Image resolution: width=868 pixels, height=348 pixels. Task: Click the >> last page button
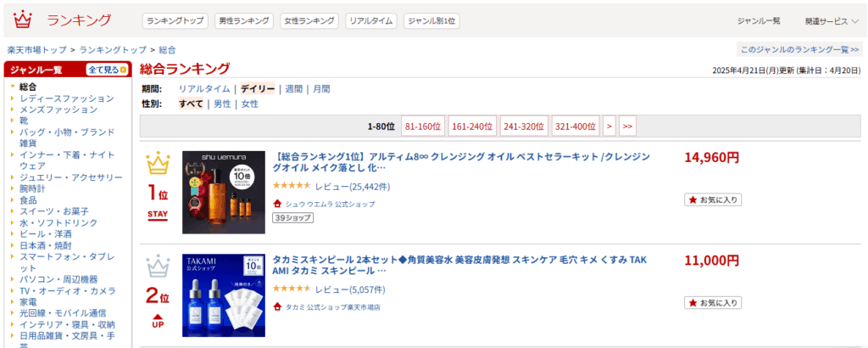627,126
